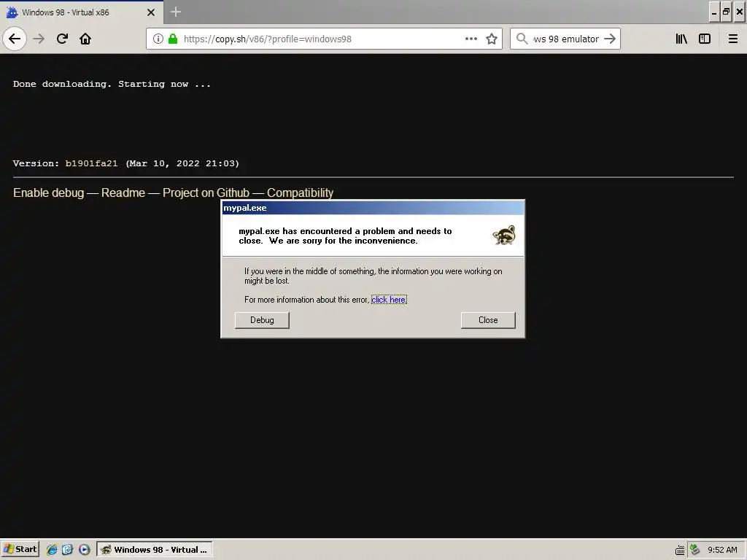747x560 pixels.
Task: Select the Windows 98 - Virtual x86 tab
Action: (x=82, y=12)
